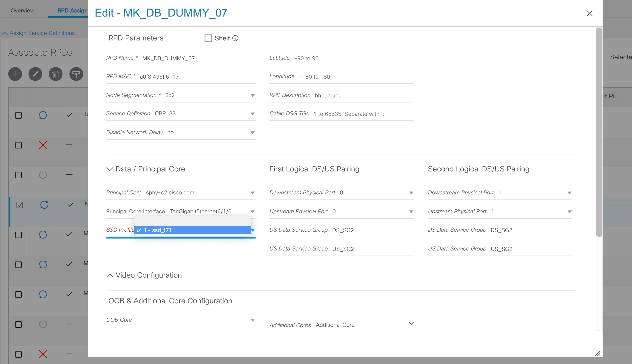Refresh status of the first RPD row
The width and height of the screenshot is (632, 364).
click(43, 115)
